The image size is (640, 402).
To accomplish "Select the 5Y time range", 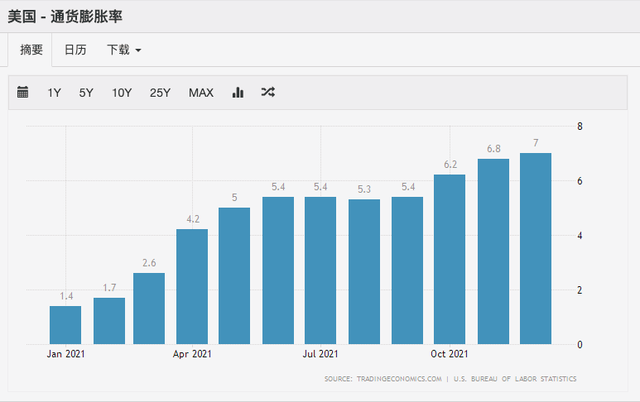I will click(86, 93).
